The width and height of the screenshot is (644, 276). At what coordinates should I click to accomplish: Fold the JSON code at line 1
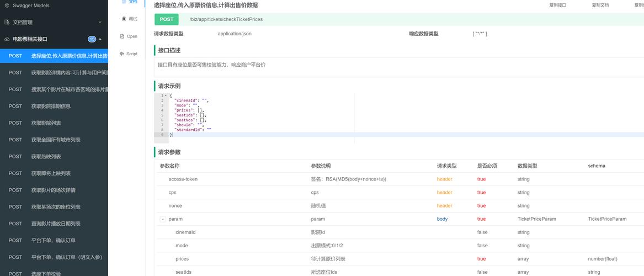point(166,95)
